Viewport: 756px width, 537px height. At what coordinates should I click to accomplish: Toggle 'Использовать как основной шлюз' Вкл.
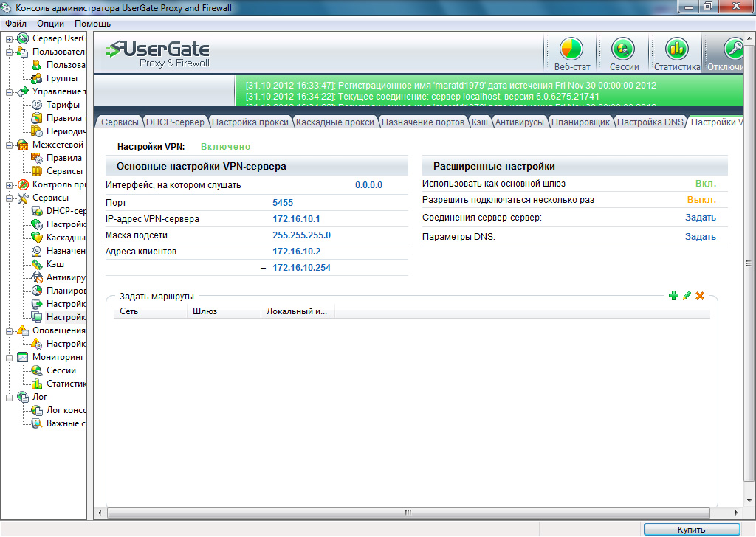pyautogui.click(x=706, y=184)
